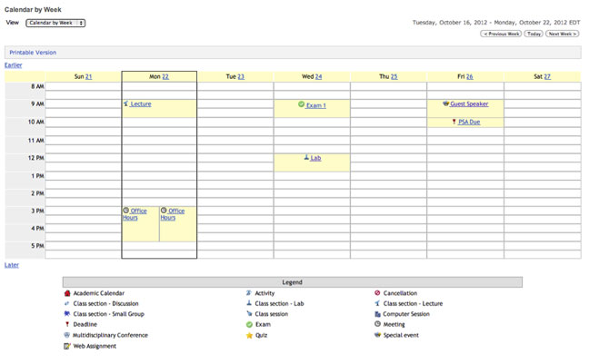
Task: Click the Guest Speaker special event icon
Action: tap(445, 104)
